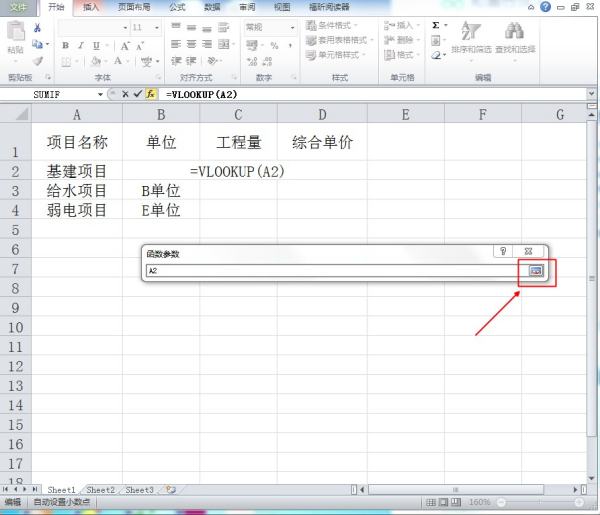Click the dialog help question mark button

(x=503, y=251)
